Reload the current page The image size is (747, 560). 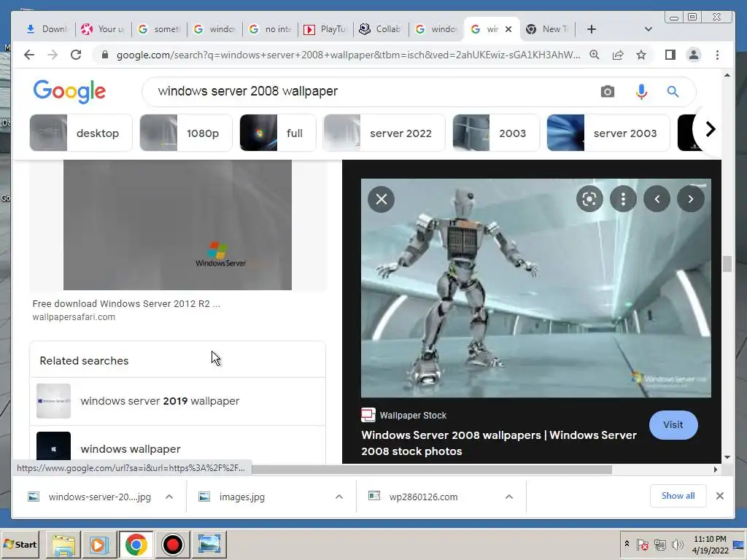click(76, 55)
